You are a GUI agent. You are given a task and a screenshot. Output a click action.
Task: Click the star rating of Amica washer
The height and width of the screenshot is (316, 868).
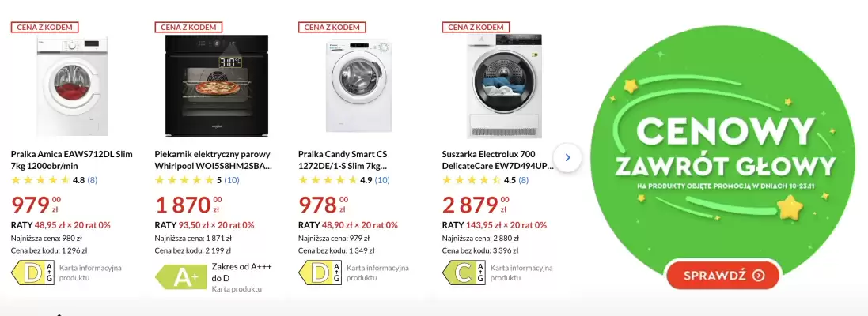point(40,180)
